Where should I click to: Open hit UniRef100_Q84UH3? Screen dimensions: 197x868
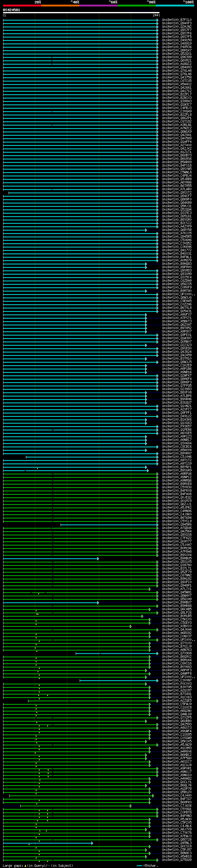click(176, 67)
